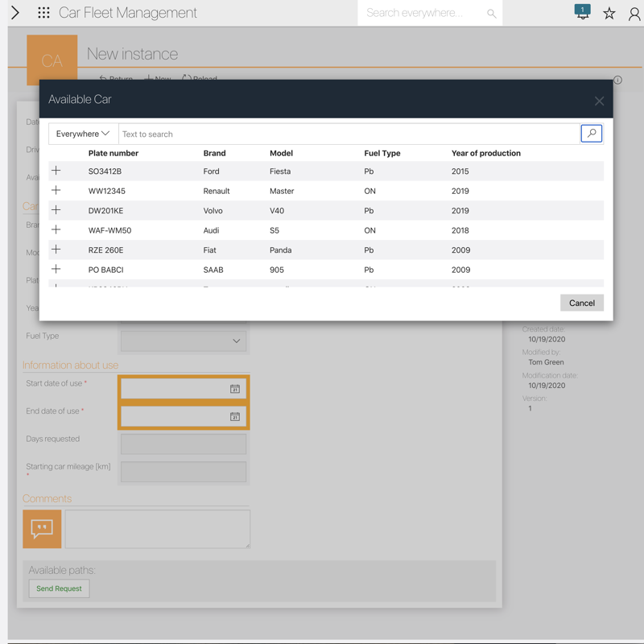The height and width of the screenshot is (644, 644).
Task: Sort by Year of production header
Action: coord(486,153)
